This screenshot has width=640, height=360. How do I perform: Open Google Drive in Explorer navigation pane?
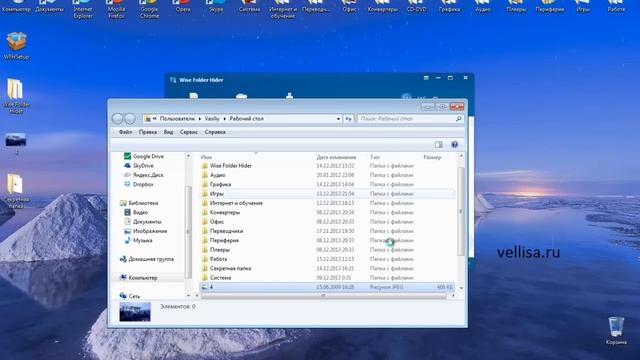(144, 156)
